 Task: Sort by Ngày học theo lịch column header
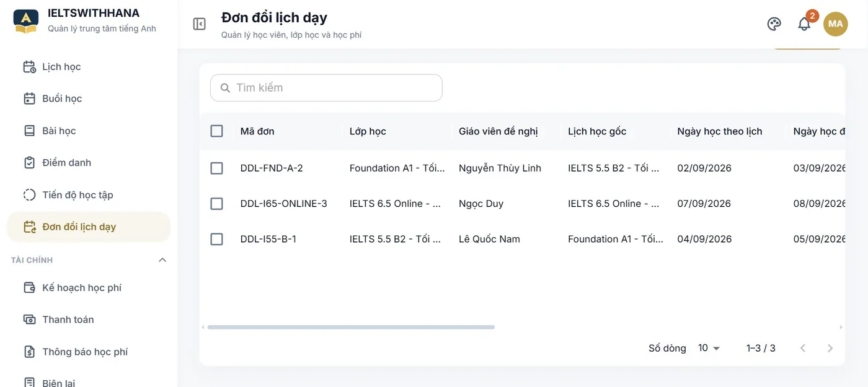pos(720,131)
